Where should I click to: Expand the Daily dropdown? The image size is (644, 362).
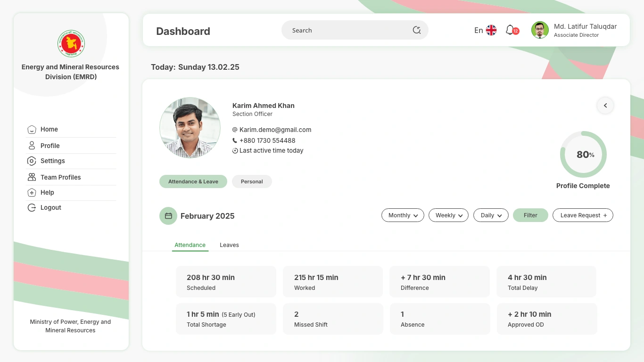pyautogui.click(x=491, y=215)
